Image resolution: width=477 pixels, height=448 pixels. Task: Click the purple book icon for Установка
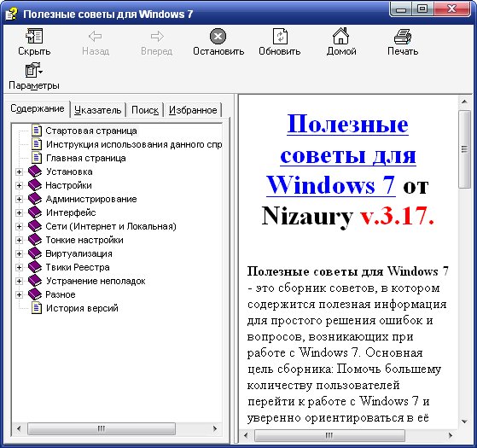click(35, 172)
